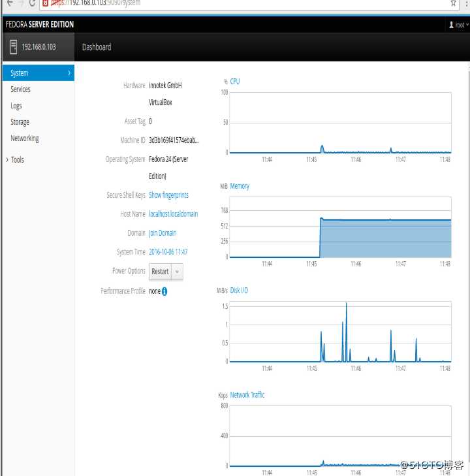Open Networking in the sidebar
The width and height of the screenshot is (470, 476).
click(x=25, y=138)
